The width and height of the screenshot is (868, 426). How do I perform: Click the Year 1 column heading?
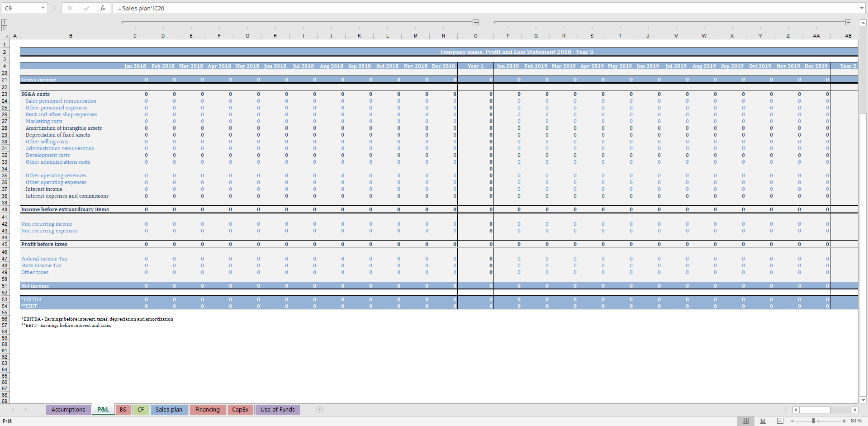(475, 66)
